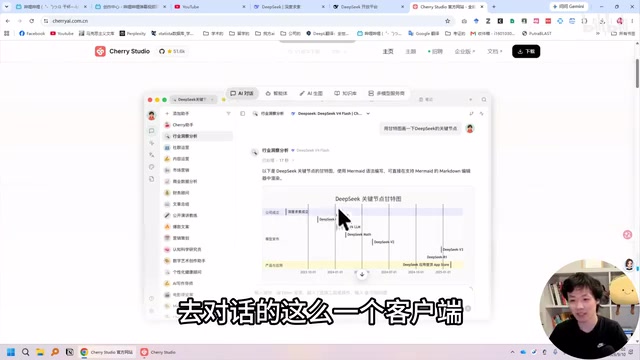Click the pink floating widget icon at the right edge
Screen dimensions: 640x360
point(627,235)
